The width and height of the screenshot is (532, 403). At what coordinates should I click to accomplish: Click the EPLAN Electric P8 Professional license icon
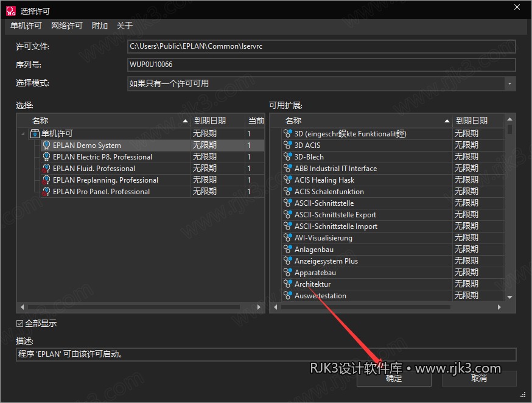pyautogui.click(x=46, y=156)
